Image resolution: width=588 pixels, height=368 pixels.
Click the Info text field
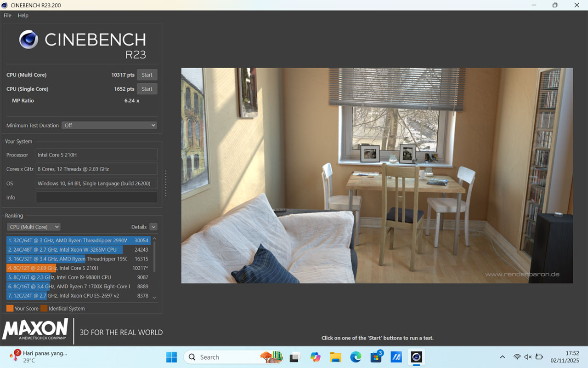pos(96,197)
